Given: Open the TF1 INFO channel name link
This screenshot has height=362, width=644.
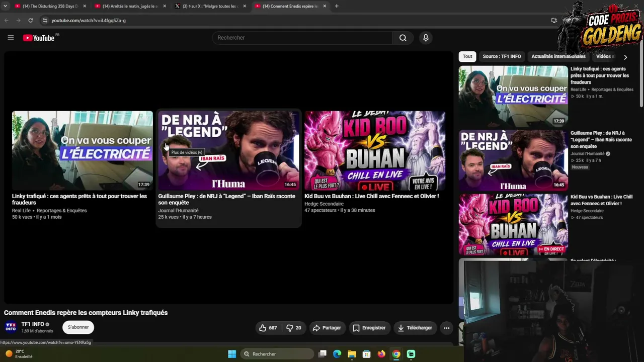Looking at the screenshot, I should coord(33,324).
